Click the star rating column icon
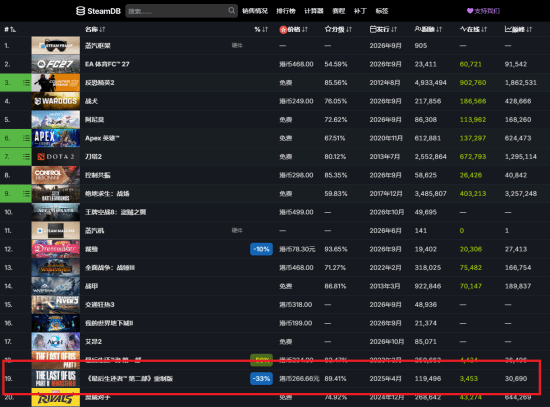 328,29
